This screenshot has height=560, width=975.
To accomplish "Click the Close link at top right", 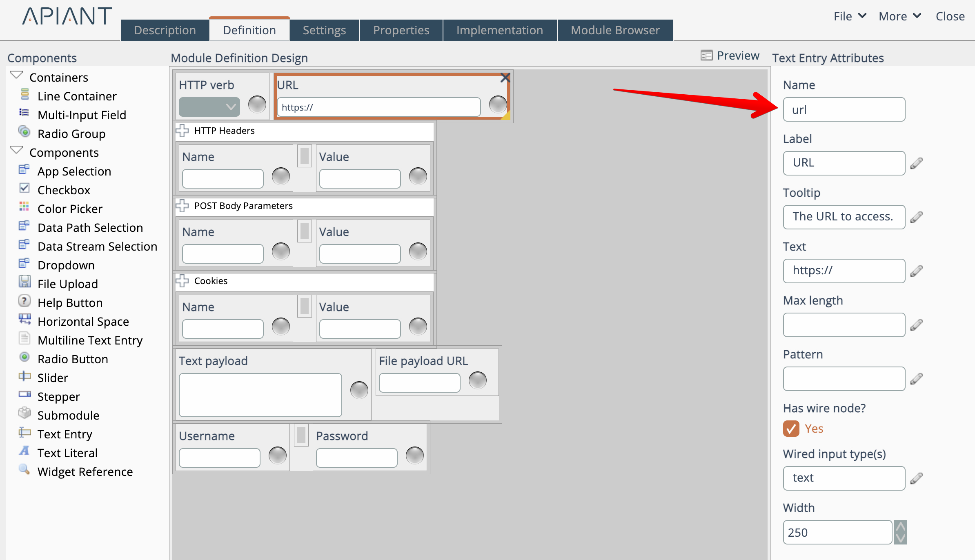I will 950,16.
